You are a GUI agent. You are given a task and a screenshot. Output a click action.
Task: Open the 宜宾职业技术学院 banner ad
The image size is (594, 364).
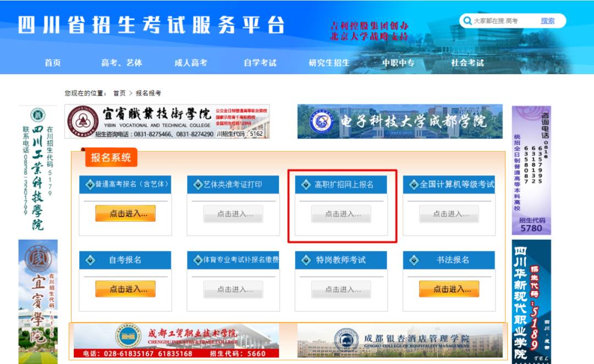click(x=165, y=122)
